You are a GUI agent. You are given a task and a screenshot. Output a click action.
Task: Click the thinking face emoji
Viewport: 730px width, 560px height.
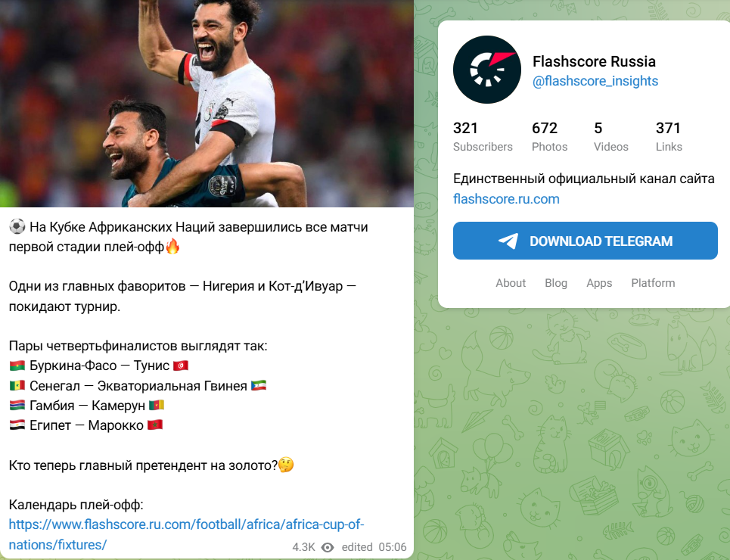pyautogui.click(x=286, y=465)
